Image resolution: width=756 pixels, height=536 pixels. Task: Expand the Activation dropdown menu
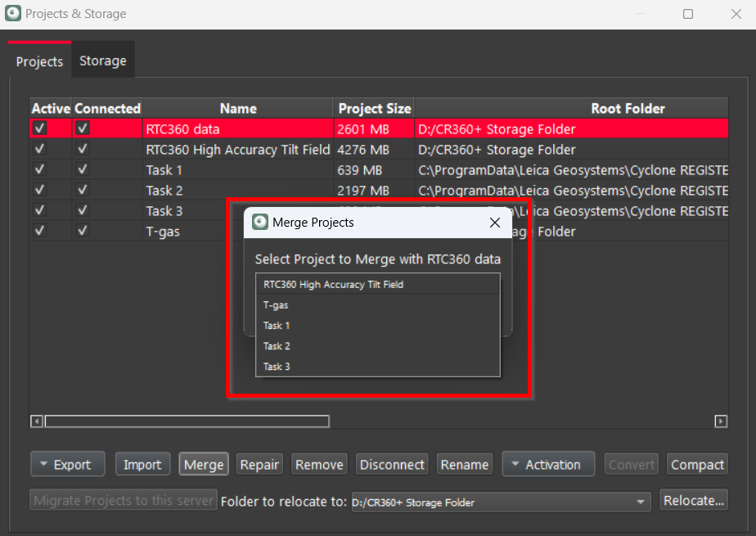[547, 465]
